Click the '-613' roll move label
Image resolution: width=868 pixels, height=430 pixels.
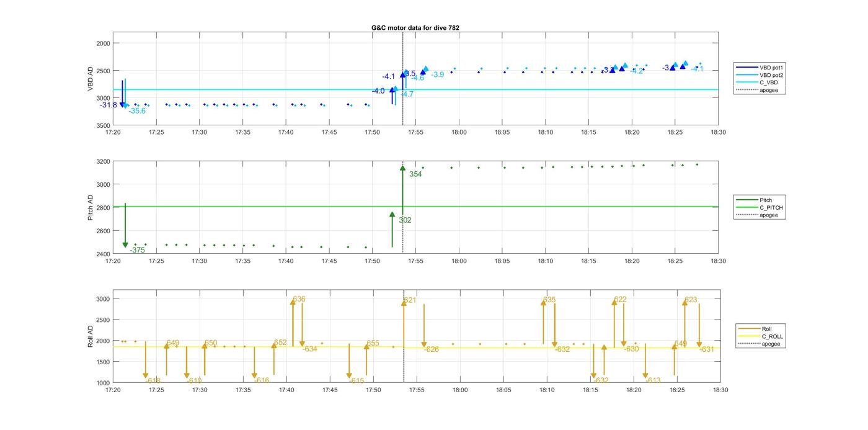tap(653, 381)
